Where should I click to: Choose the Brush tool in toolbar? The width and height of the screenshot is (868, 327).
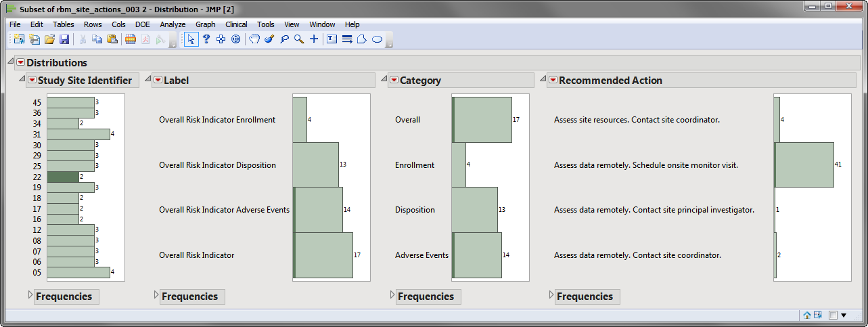(269, 39)
